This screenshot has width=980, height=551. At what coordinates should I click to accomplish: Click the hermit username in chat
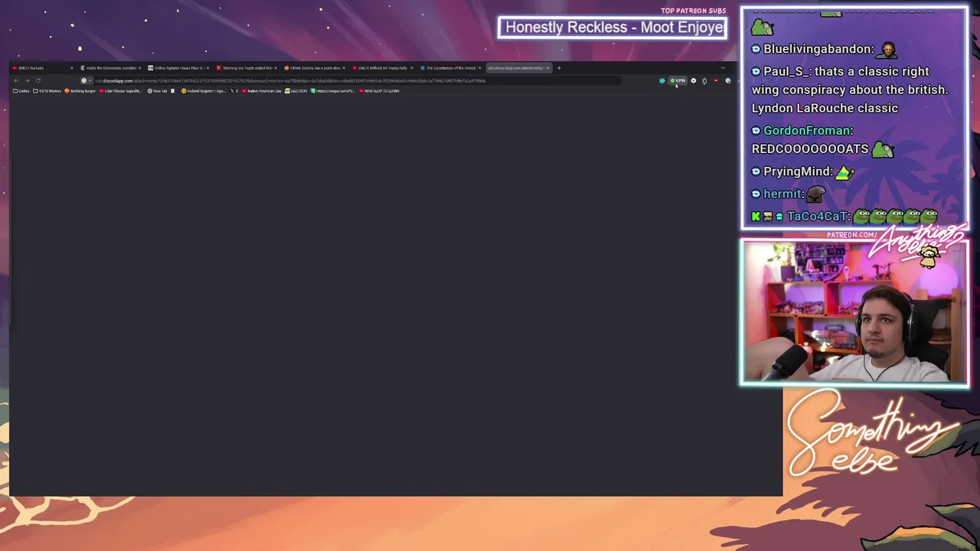[784, 194]
